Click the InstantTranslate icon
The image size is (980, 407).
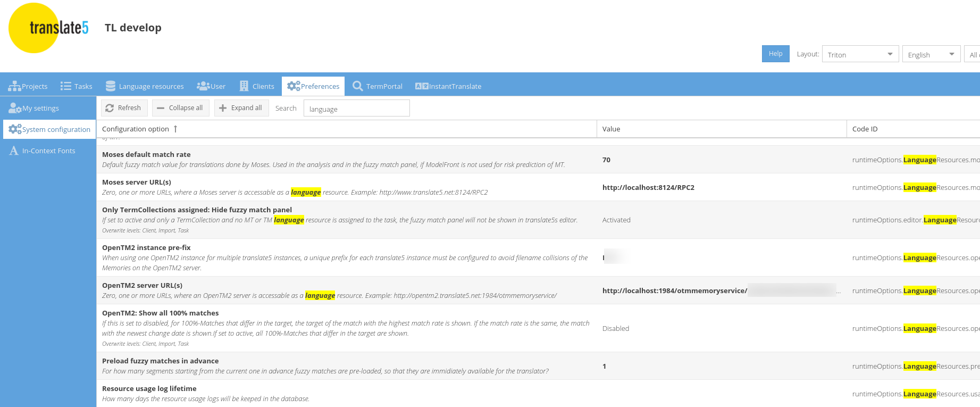[422, 86]
